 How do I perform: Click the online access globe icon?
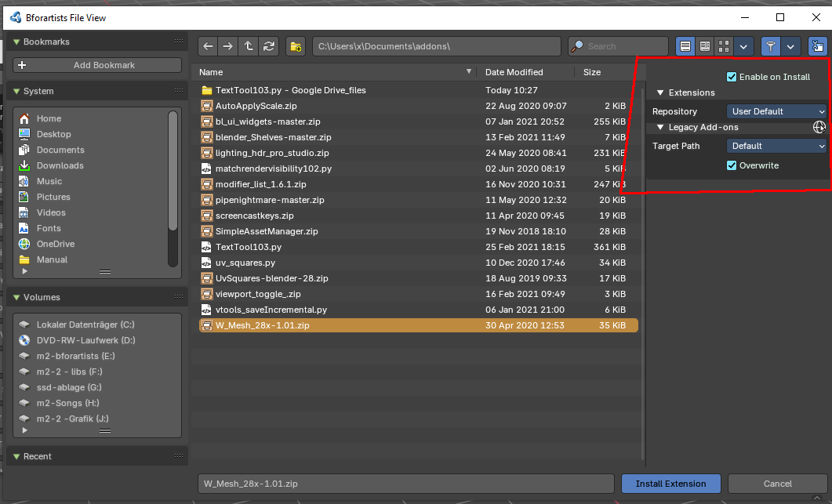819,127
